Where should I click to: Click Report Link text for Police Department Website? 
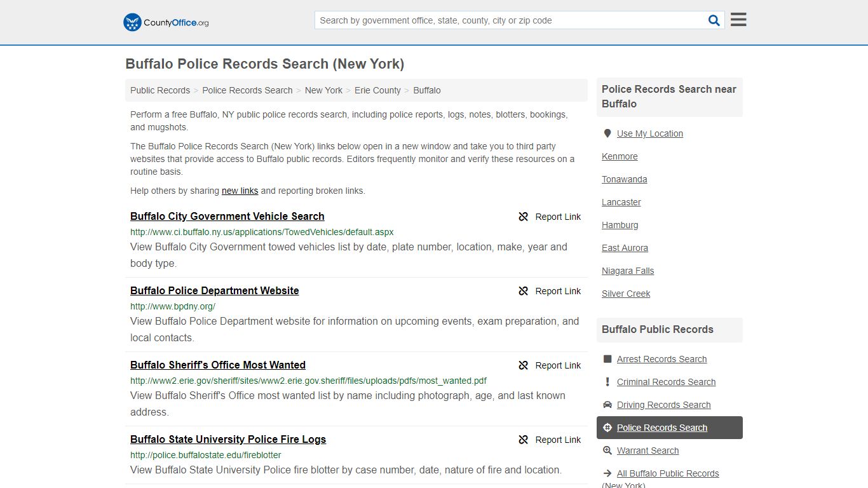tap(558, 291)
